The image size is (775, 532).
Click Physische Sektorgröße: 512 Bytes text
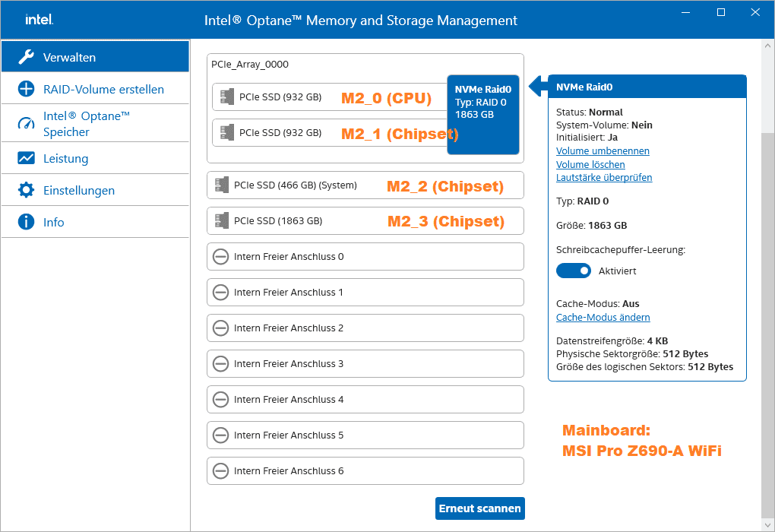point(632,354)
